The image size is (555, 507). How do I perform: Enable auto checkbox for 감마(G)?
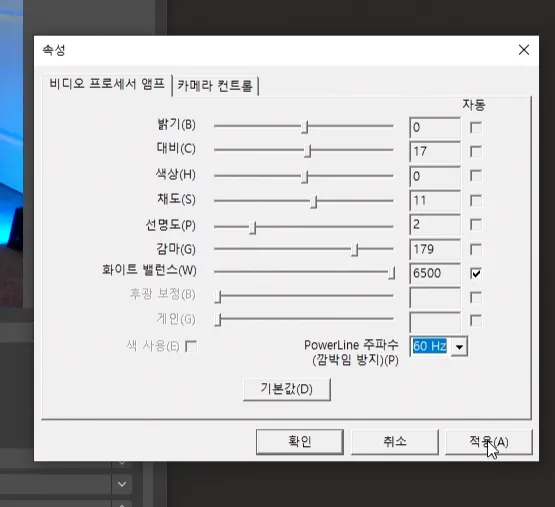[x=476, y=250]
